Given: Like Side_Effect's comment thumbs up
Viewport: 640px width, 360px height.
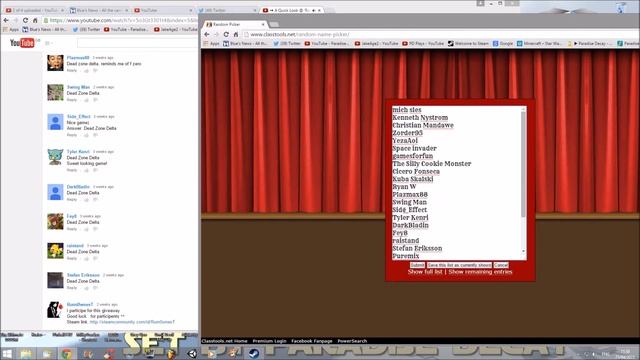Looking at the screenshot, I should pos(87,135).
